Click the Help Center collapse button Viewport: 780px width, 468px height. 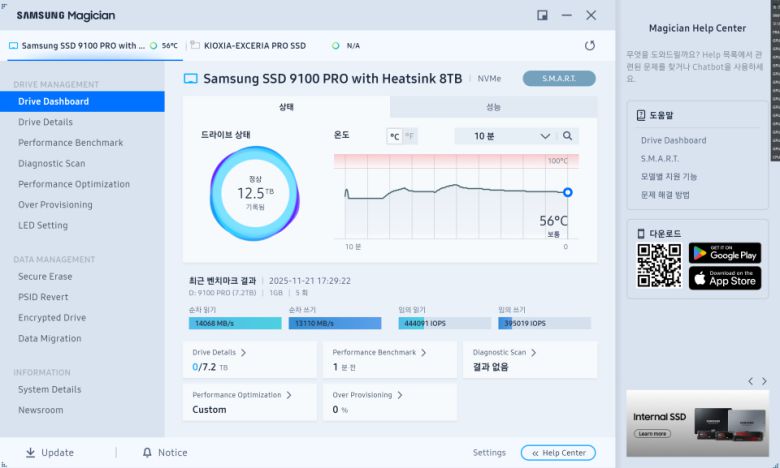[558, 453]
